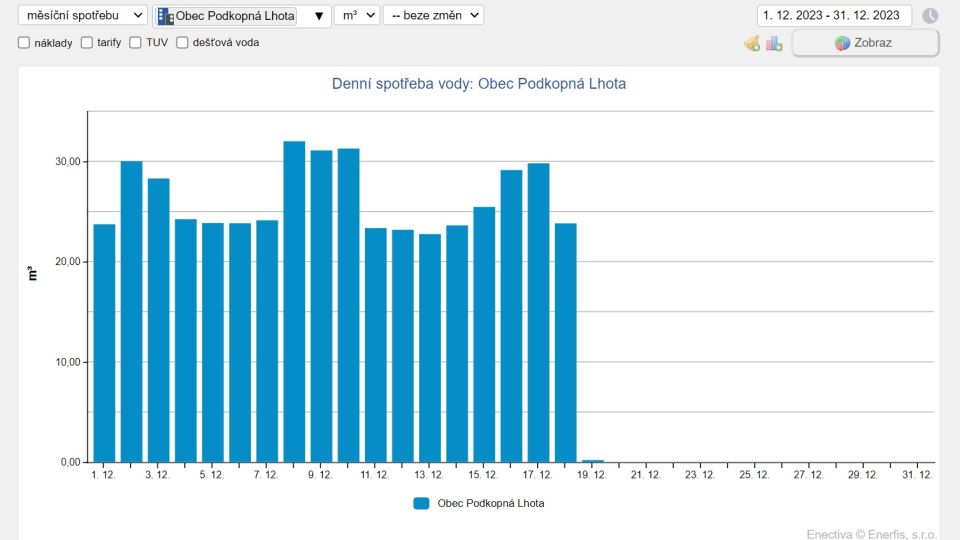
Task: Enable the náklady checkbox
Action: point(24,43)
